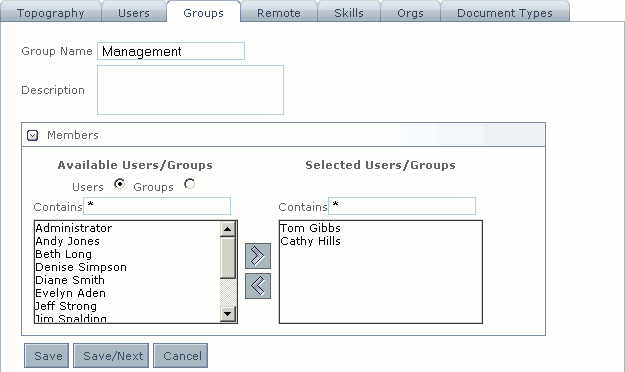The image size is (625, 372).
Task: Switch to the Groups tab
Action: (203, 12)
